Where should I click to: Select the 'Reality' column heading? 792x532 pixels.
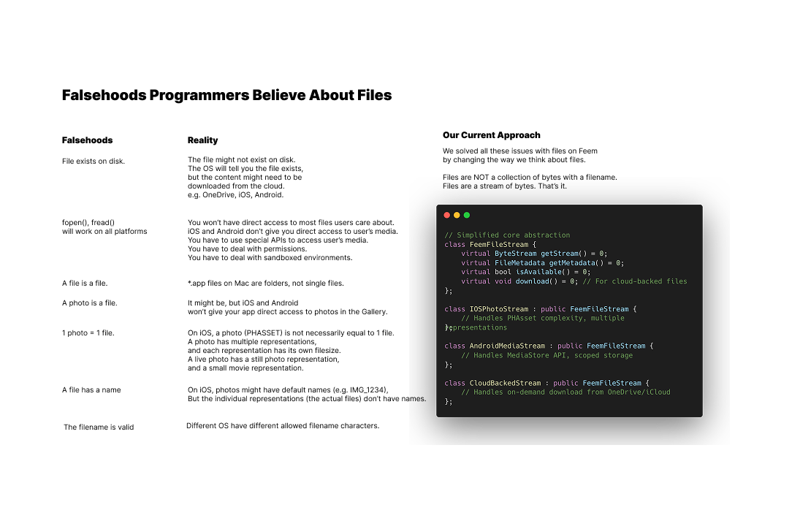[x=202, y=140]
